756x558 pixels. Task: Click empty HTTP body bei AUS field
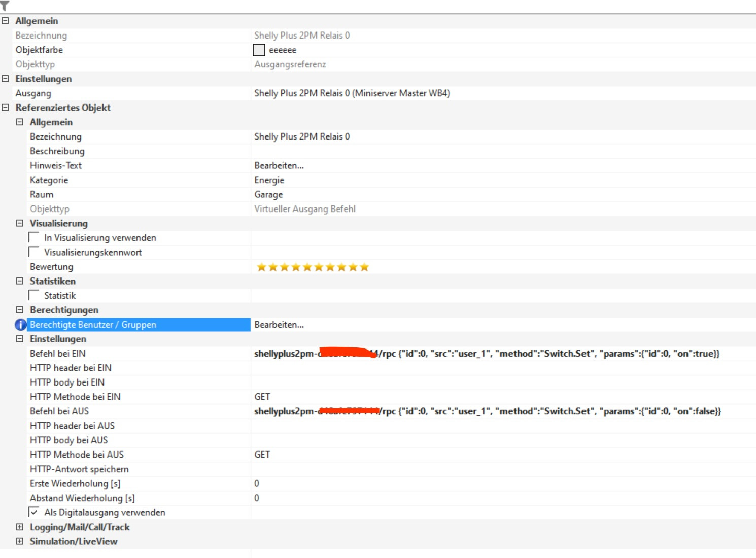(503, 440)
